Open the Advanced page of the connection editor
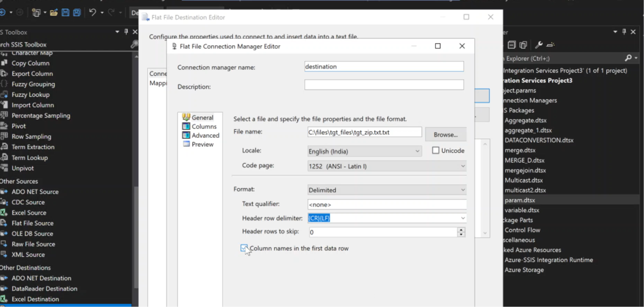This screenshot has width=644, height=307. [205, 135]
